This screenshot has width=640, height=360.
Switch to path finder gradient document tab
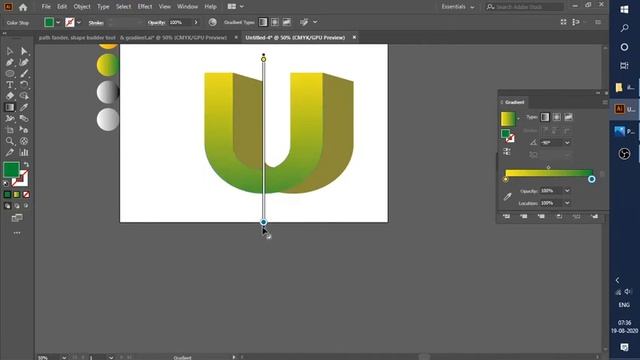[133, 37]
